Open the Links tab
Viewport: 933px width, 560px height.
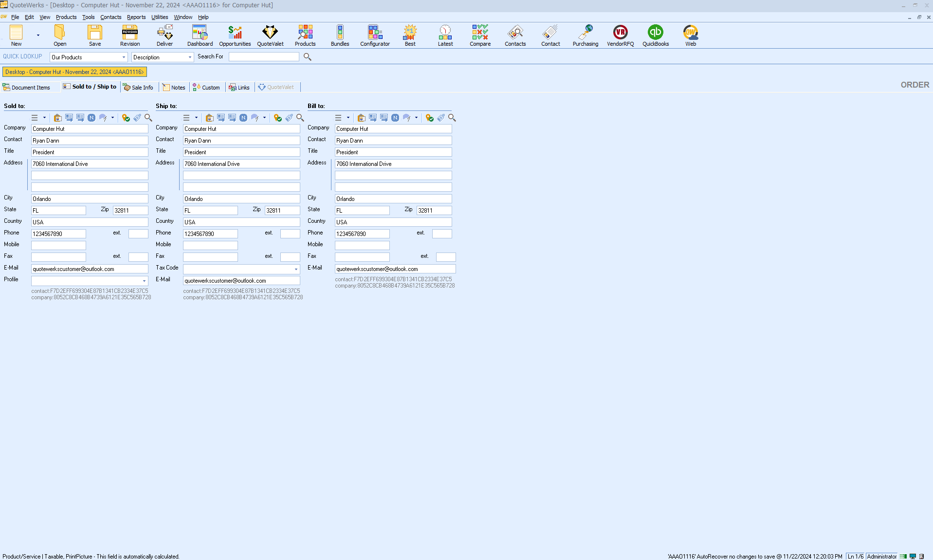(x=239, y=88)
